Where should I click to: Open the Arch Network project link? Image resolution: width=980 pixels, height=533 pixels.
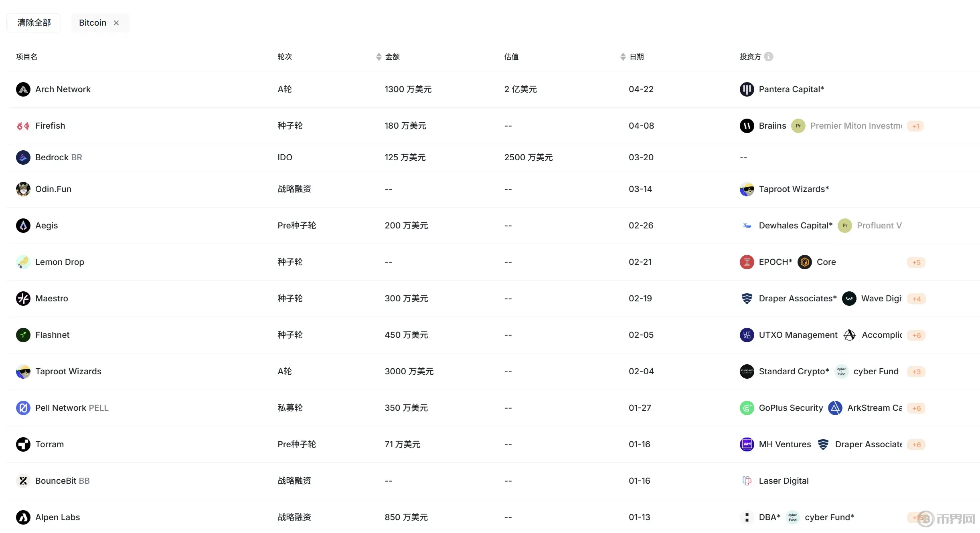pyautogui.click(x=63, y=89)
